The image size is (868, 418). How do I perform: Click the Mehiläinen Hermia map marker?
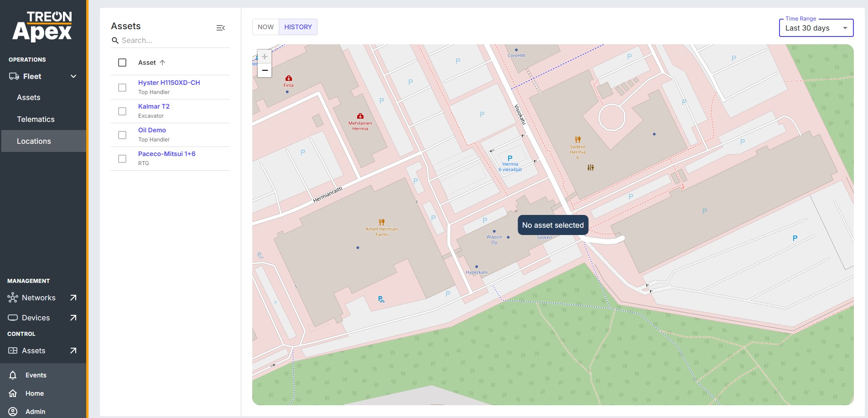[x=360, y=116]
